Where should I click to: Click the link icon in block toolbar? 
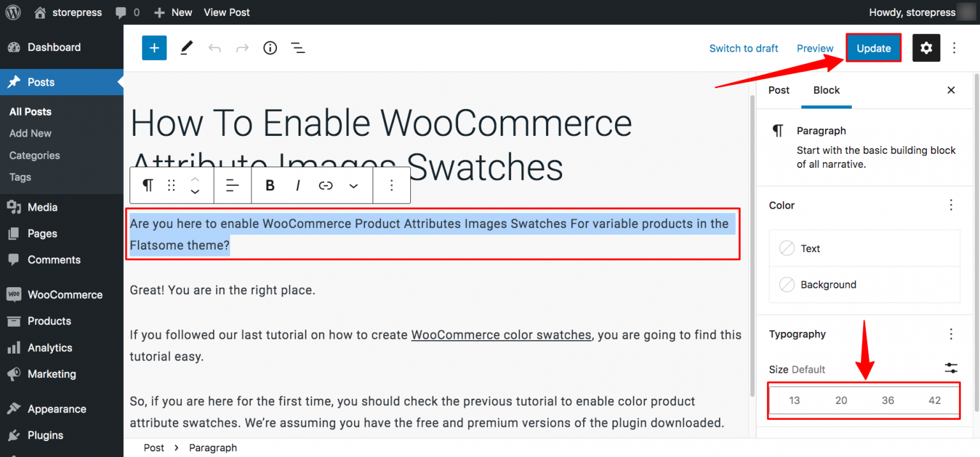point(326,185)
